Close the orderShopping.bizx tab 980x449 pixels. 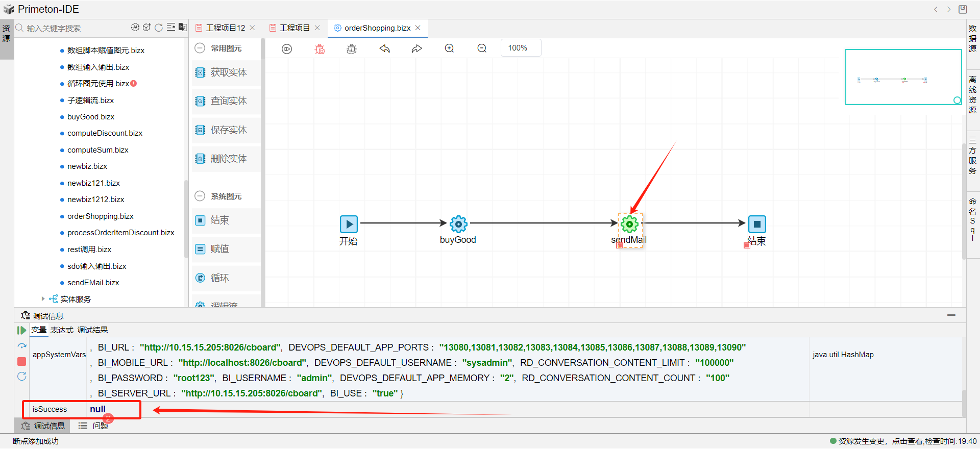pyautogui.click(x=418, y=28)
